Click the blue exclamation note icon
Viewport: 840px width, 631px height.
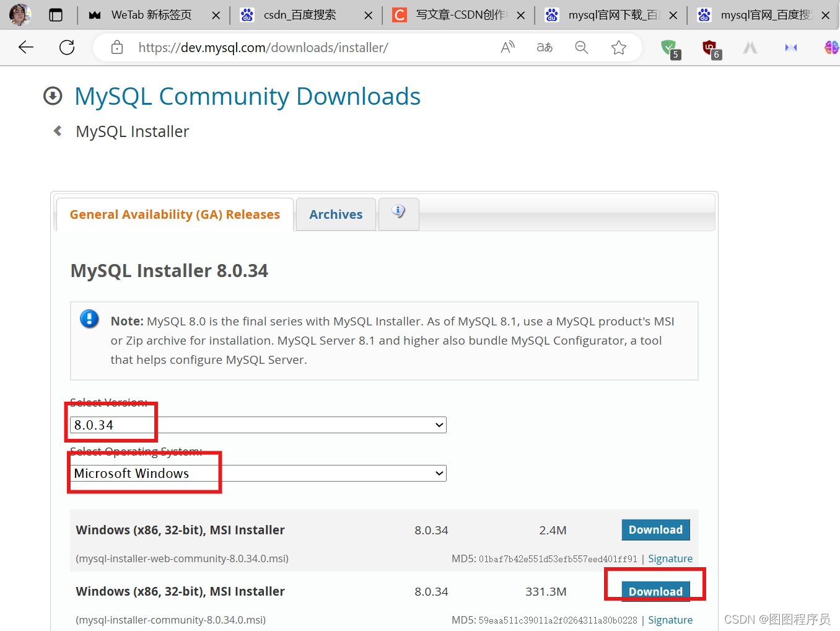click(89, 319)
